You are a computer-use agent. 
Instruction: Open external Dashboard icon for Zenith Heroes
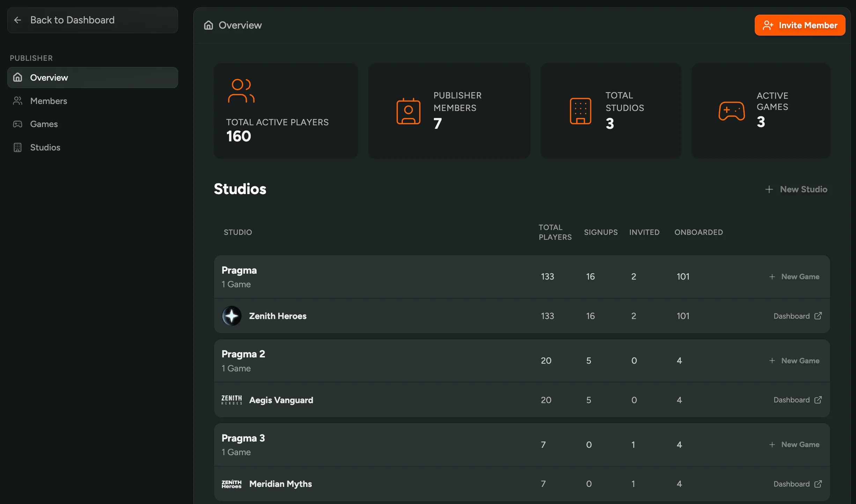tap(818, 316)
